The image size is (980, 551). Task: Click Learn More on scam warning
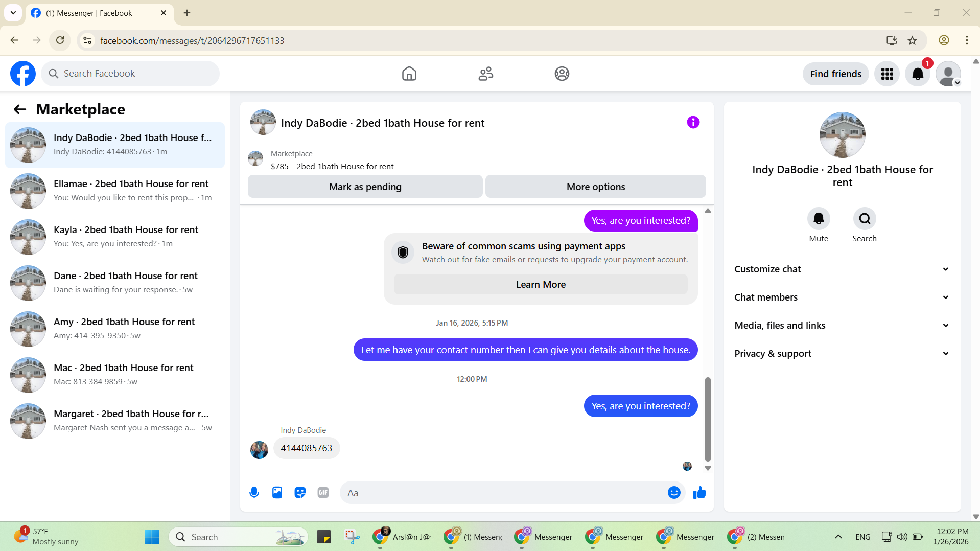click(x=541, y=285)
